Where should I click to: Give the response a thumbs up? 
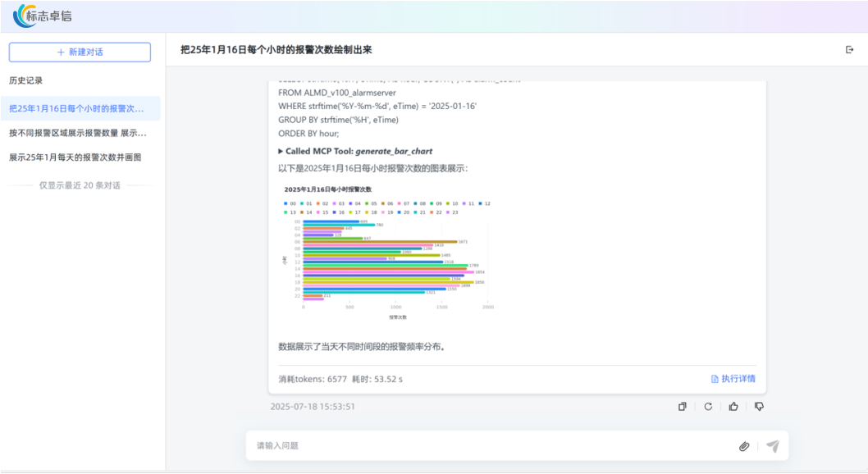[733, 407]
